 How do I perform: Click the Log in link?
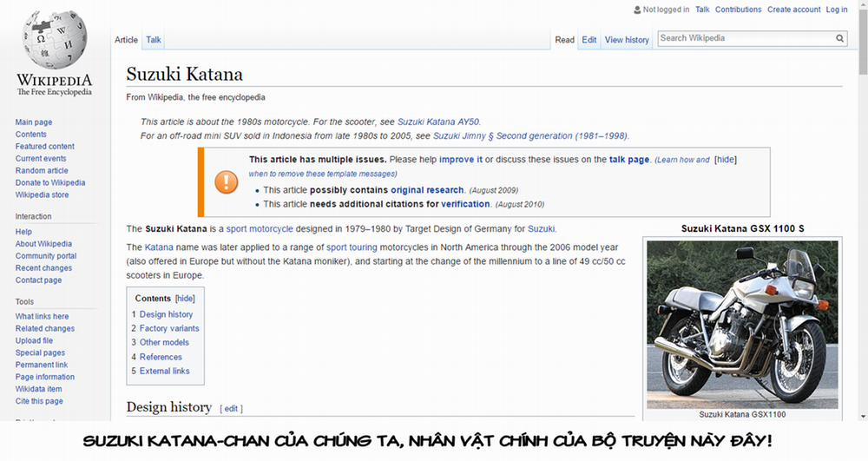(837, 10)
